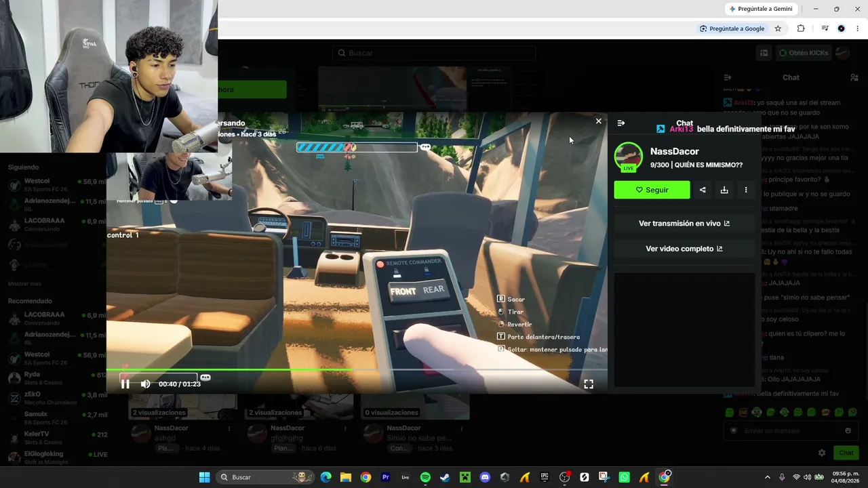This screenshot has height=488, width=868.
Task: Click the Obtén KICKs button
Action: point(804,53)
